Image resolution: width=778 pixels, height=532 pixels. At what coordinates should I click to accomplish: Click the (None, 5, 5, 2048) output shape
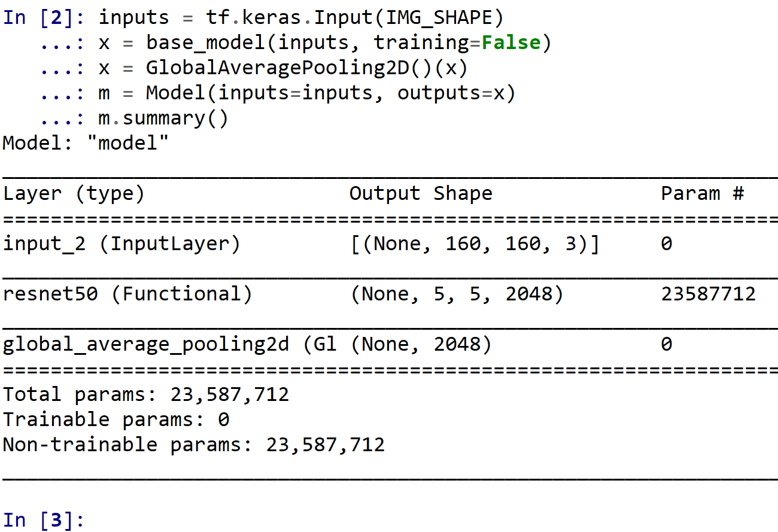pos(457,294)
